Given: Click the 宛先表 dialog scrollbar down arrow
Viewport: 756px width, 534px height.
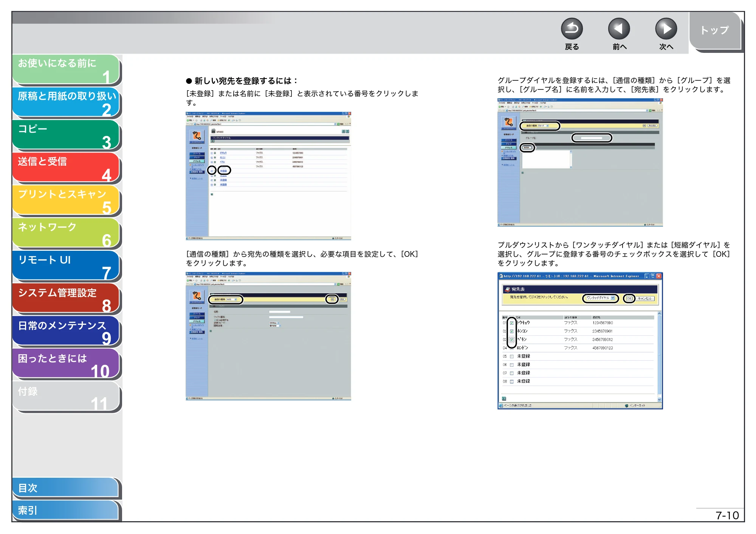Looking at the screenshot, I should pos(660,400).
